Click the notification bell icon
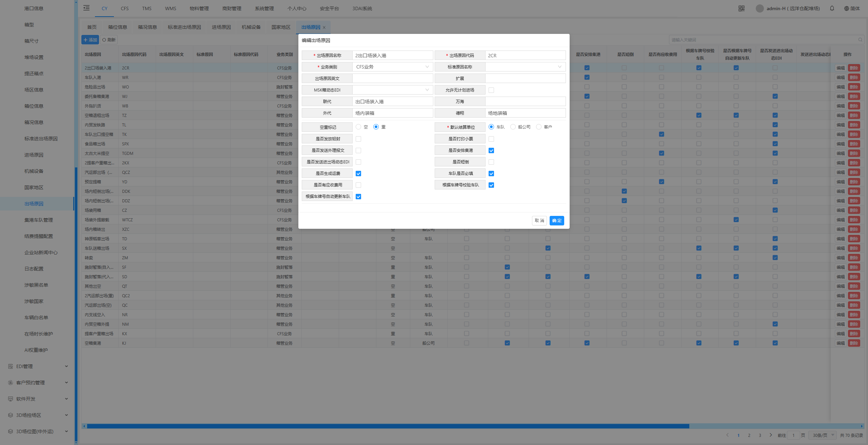Image resolution: width=868 pixels, height=445 pixels. [832, 8]
